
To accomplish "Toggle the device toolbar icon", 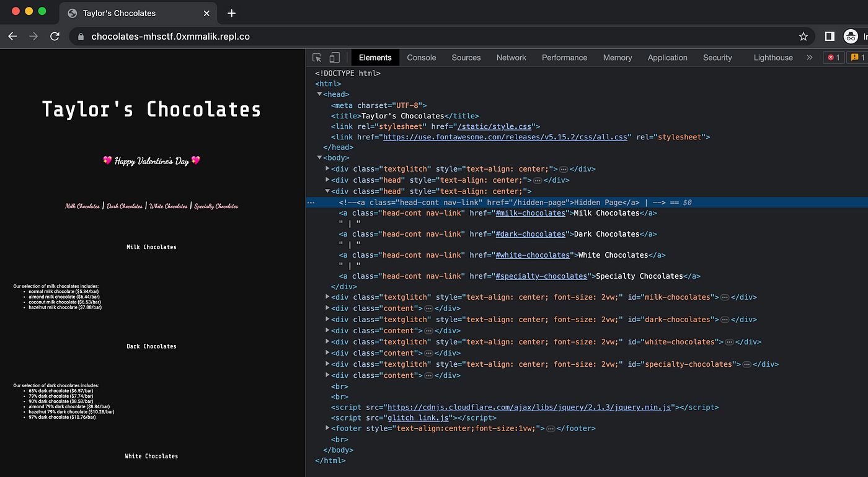I will 334,58.
